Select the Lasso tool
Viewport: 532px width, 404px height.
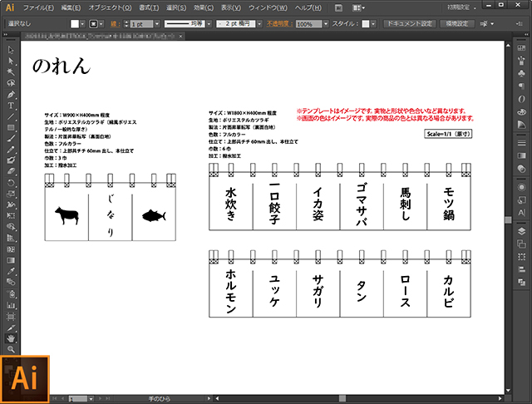point(11,83)
